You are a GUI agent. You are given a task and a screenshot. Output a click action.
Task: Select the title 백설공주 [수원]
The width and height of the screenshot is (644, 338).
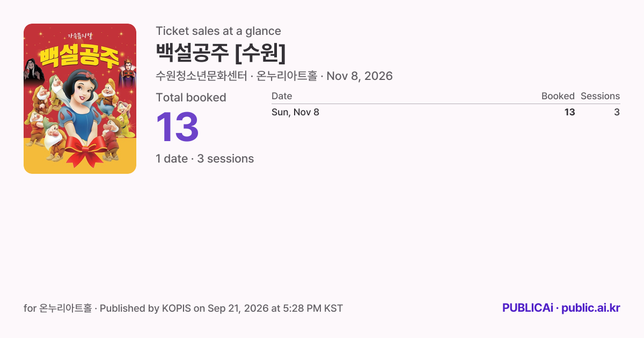click(221, 53)
